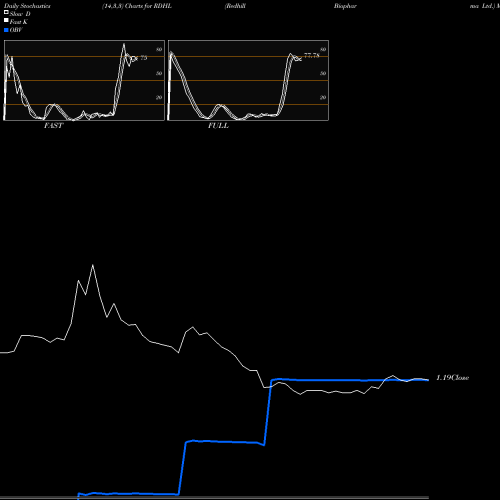
Task: Click the '20' axis label in FULL chart
Action: [323, 97]
